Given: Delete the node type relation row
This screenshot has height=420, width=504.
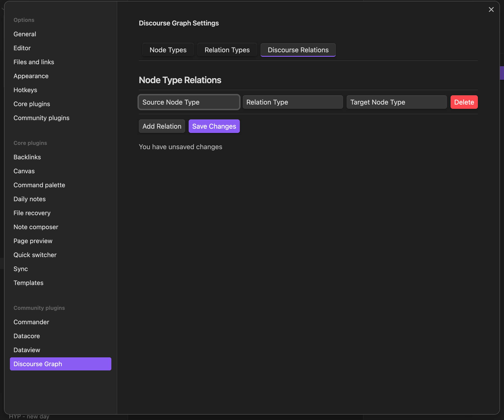Looking at the screenshot, I should coord(464,102).
